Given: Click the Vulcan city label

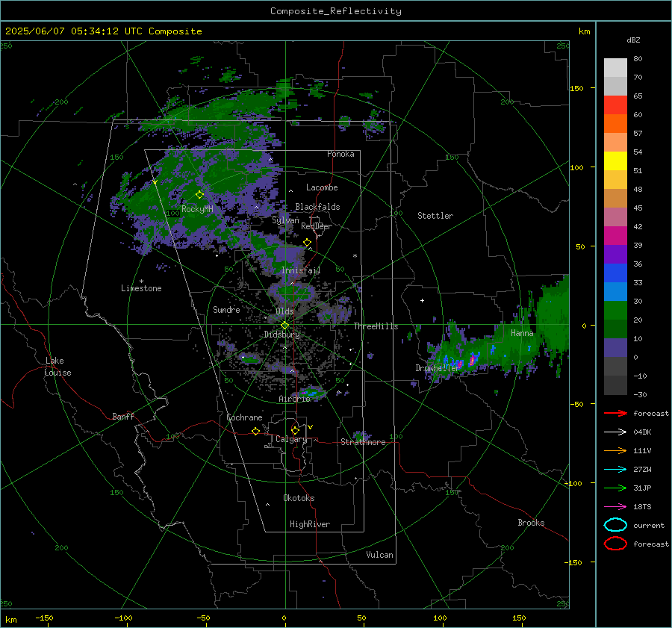Looking at the screenshot, I should [x=380, y=555].
